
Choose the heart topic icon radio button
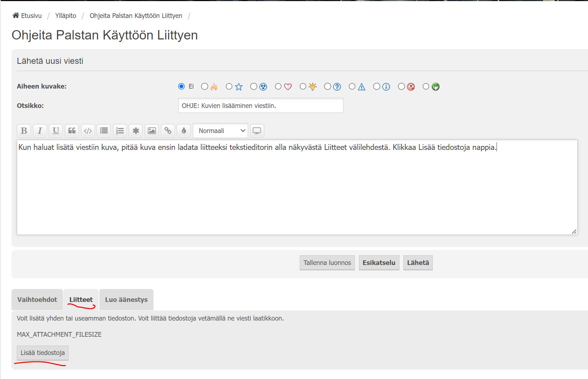point(278,86)
